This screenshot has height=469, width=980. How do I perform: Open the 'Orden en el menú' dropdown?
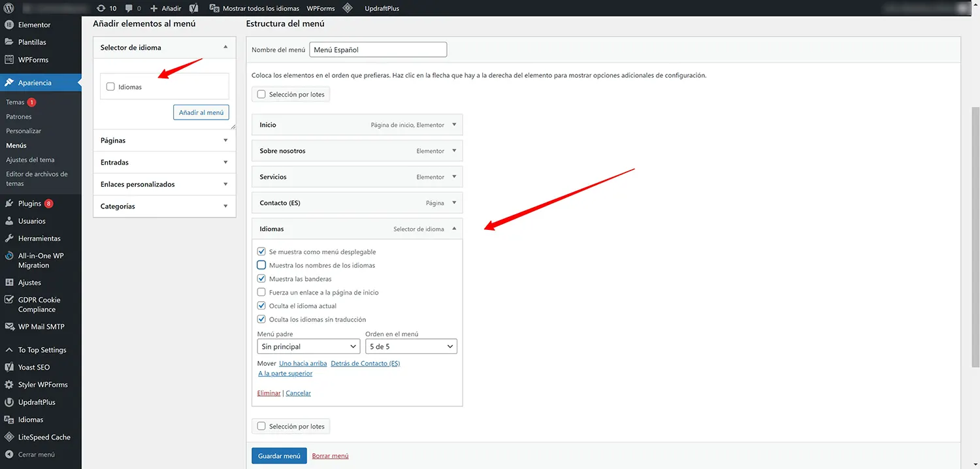[x=411, y=347]
